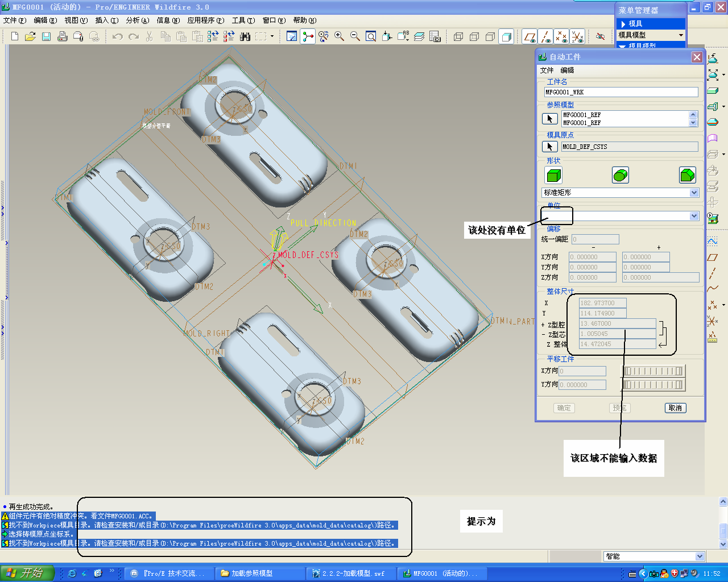The image size is (728, 582).
Task: Toggle the crossed-out eye visibility button
Action: [x=601, y=36]
